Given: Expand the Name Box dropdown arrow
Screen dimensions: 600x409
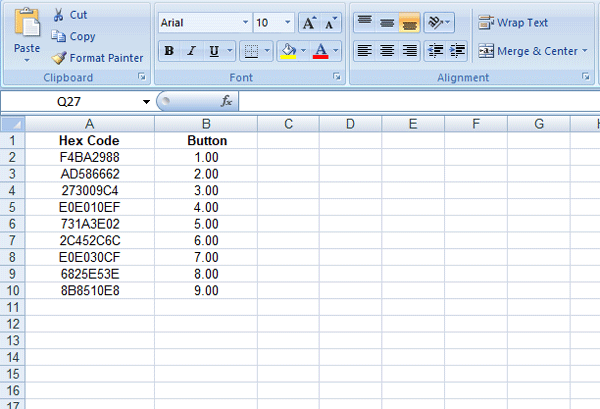Looking at the screenshot, I should pos(146,102).
